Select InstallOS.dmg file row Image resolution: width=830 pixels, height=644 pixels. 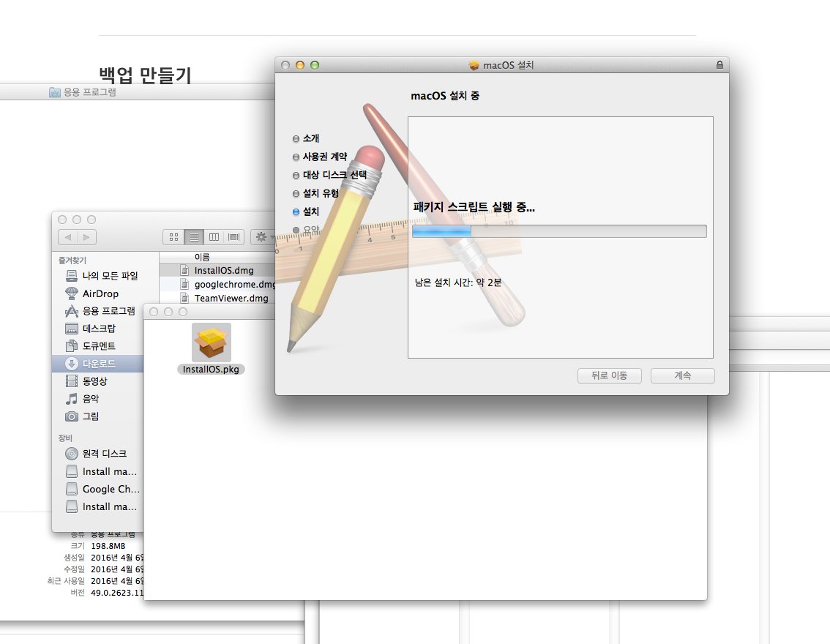pyautogui.click(x=217, y=270)
